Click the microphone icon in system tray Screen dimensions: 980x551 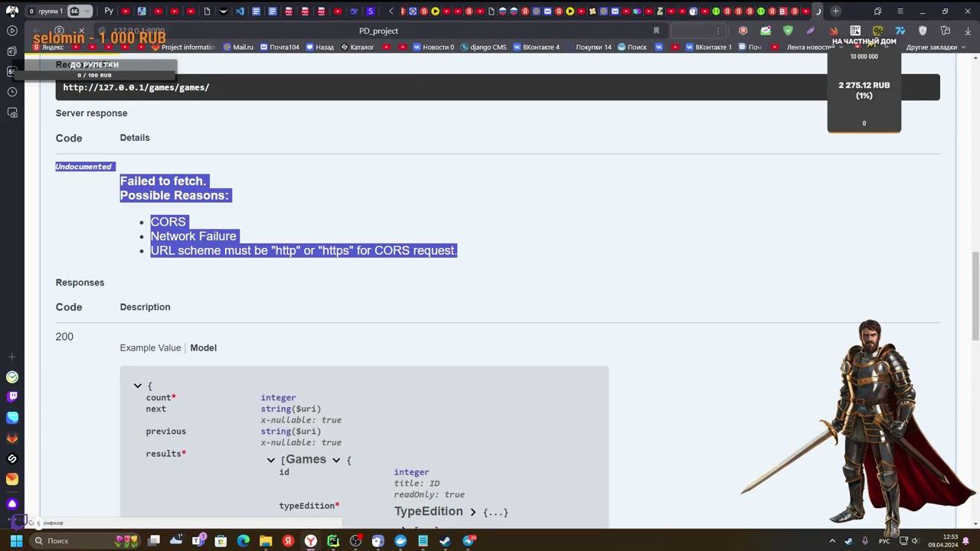tap(865, 541)
